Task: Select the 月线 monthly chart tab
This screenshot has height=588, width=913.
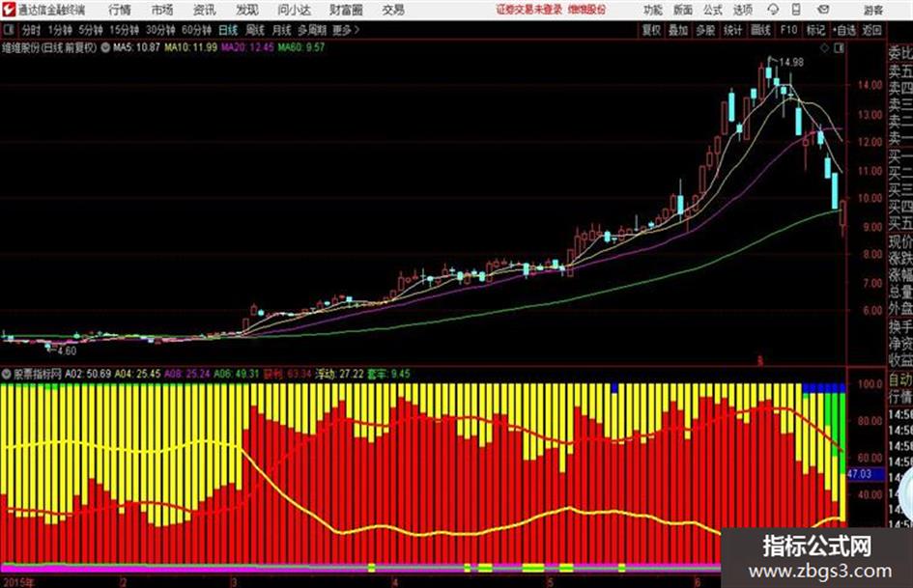Action: 282,30
